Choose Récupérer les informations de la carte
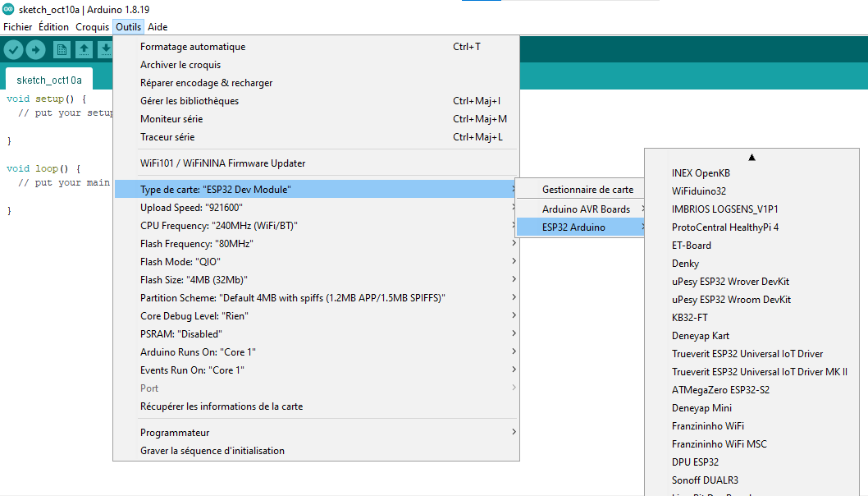The image size is (868, 496). pyautogui.click(x=316, y=406)
